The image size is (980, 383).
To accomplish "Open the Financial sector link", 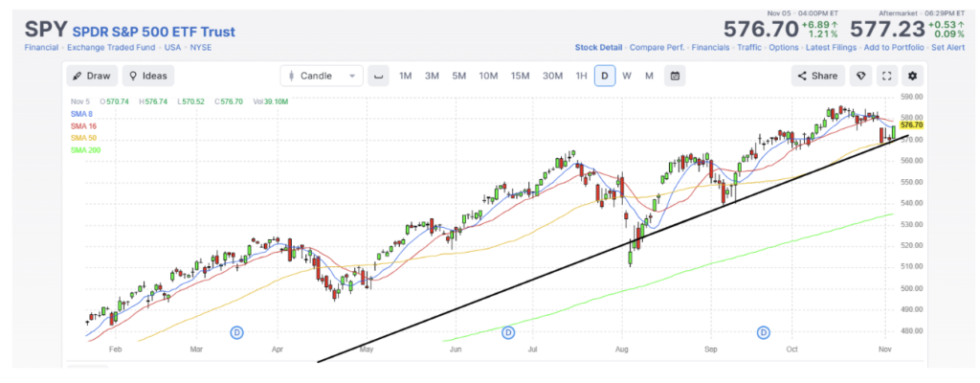I will (x=42, y=48).
